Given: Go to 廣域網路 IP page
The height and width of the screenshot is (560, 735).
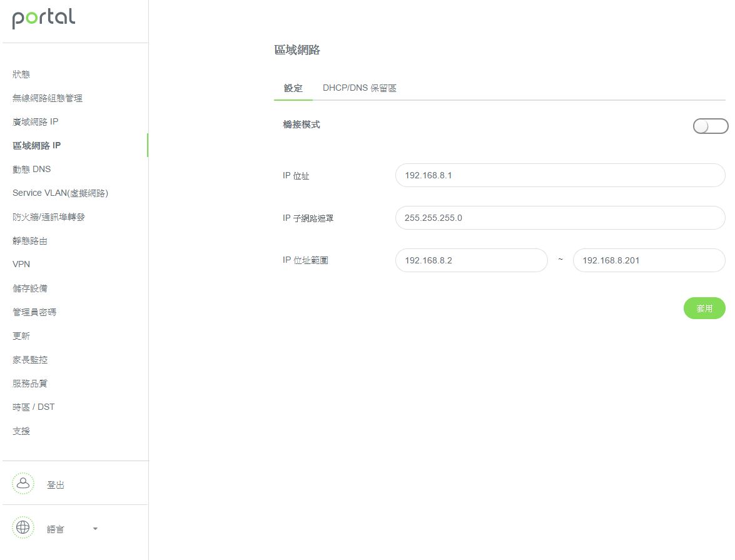Looking at the screenshot, I should click(x=35, y=122).
